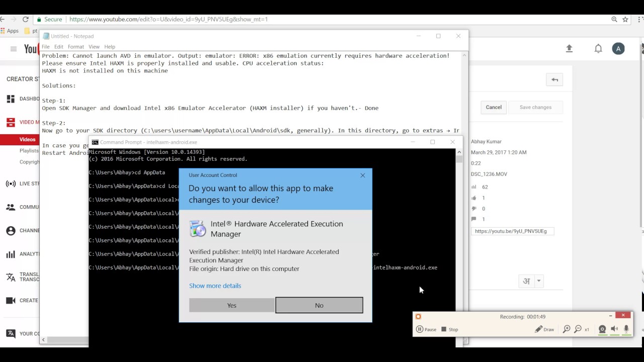Stop the screen recording

point(450,329)
